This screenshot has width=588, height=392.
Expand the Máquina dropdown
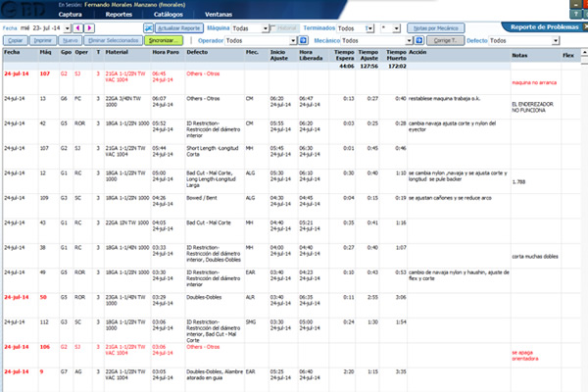coord(266,28)
